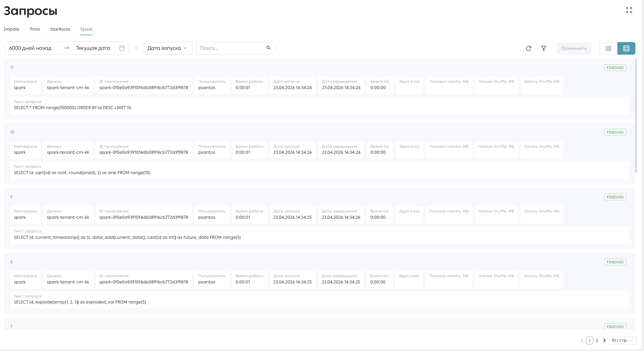Click the 'Запросы' page heading
644x351 pixels.
(x=31, y=11)
